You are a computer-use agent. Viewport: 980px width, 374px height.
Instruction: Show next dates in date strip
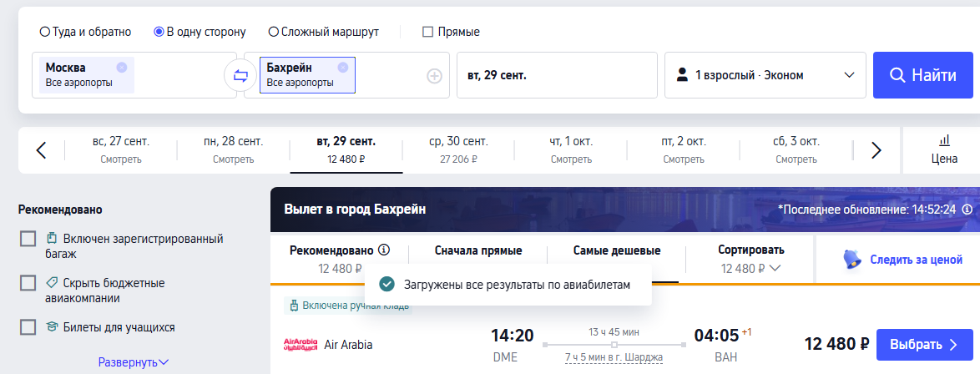(x=876, y=150)
